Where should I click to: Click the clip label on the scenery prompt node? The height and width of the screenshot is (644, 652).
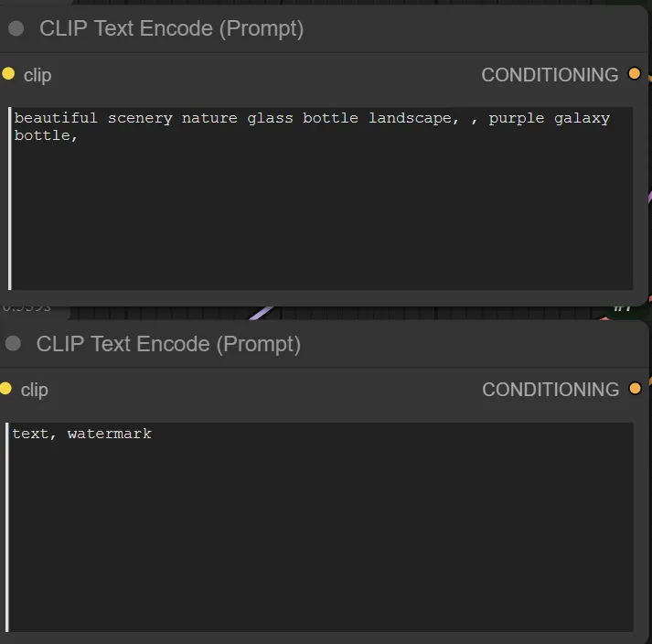coord(37,75)
